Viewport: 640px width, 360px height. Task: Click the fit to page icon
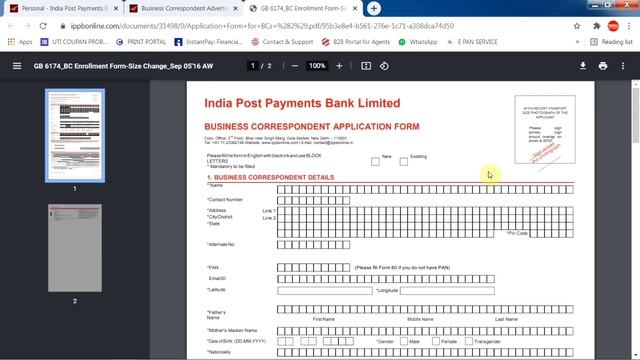coord(366,66)
